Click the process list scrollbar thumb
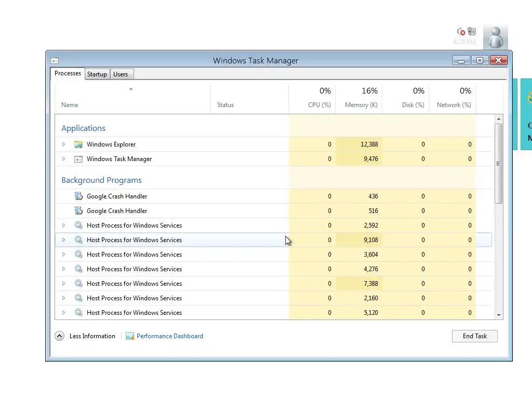This screenshot has height=399, width=532. (x=498, y=164)
